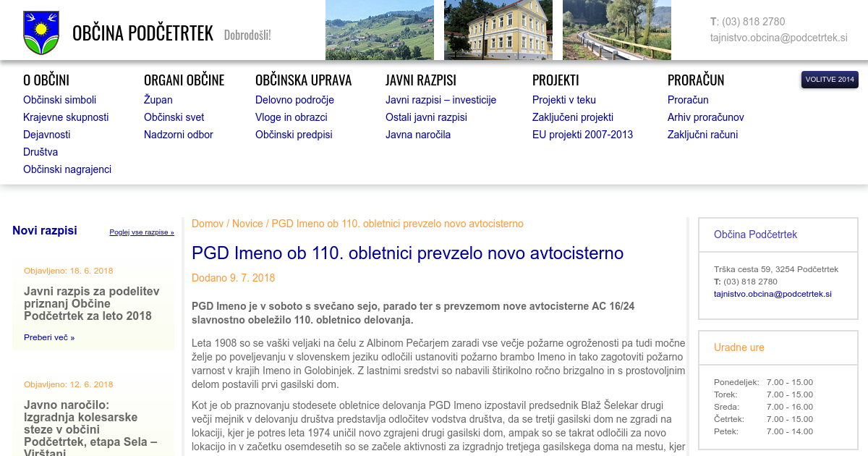
Task: Open the Občinski simboli menu link
Action: (59, 100)
